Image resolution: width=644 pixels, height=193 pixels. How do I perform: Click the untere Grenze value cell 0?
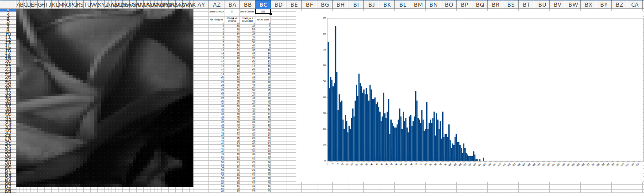[x=232, y=12]
